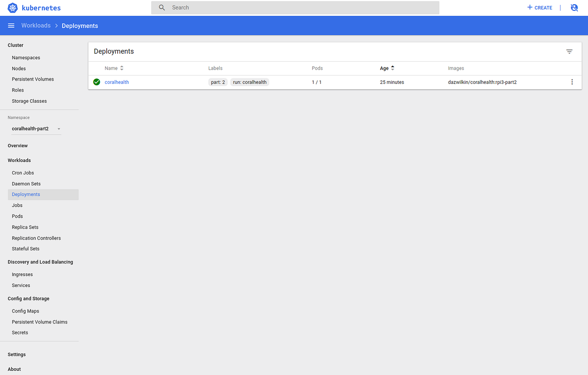
Task: Sort deployments by Name arrows
Action: (x=122, y=68)
